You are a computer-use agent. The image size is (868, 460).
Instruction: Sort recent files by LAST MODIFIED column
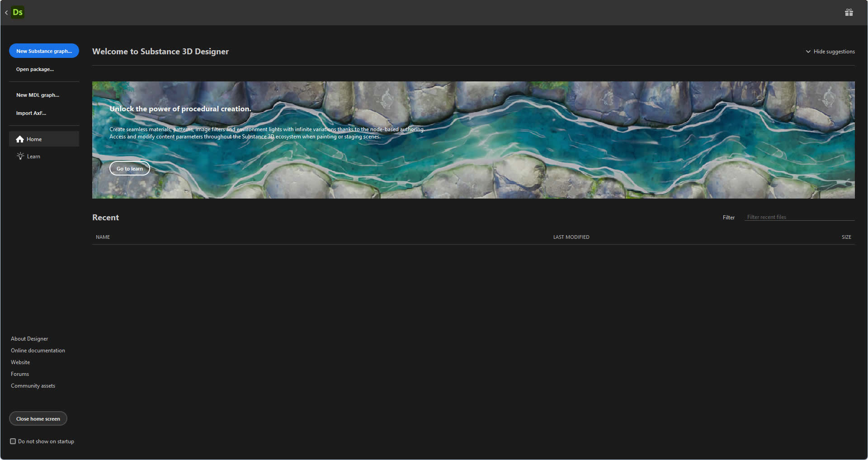(571, 237)
